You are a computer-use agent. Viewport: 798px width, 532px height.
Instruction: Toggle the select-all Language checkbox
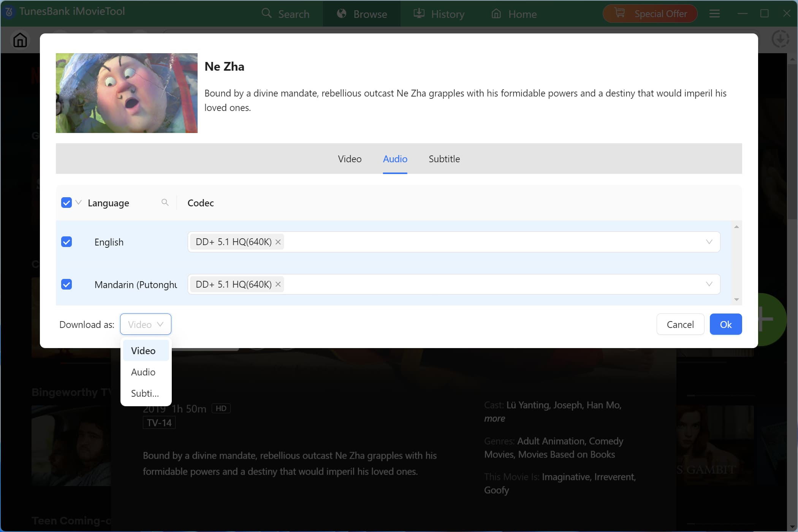[66, 203]
